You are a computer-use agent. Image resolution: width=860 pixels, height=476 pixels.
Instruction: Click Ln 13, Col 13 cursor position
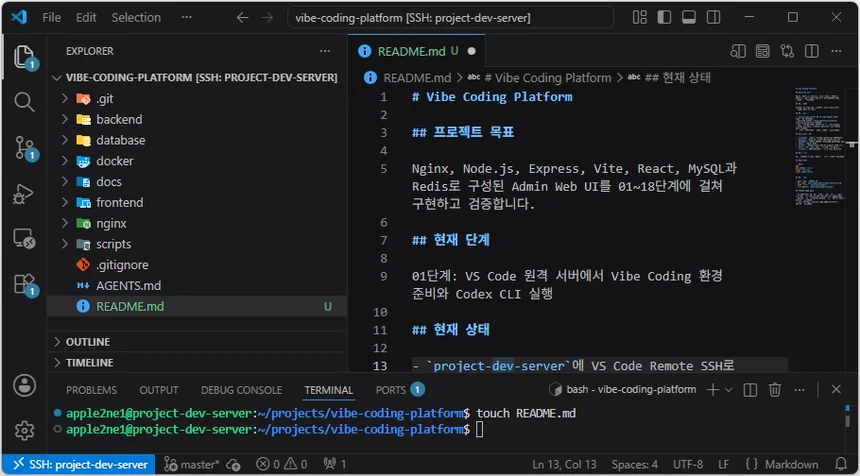564,464
